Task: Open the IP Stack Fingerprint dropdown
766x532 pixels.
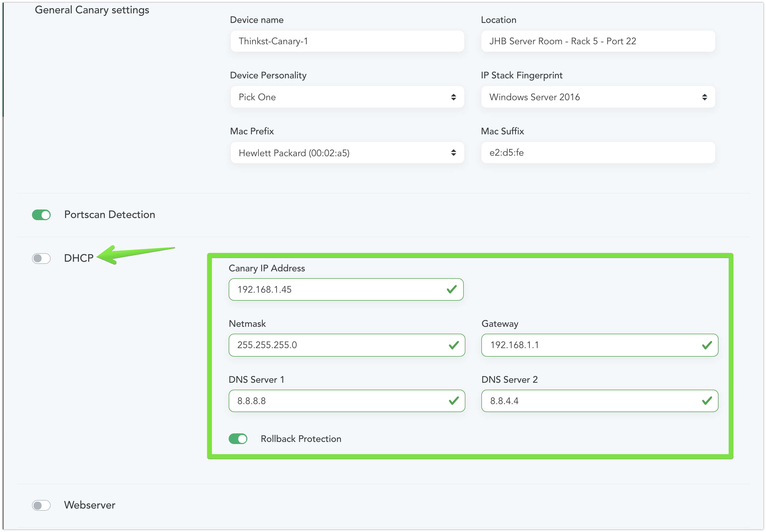Action: (x=598, y=97)
